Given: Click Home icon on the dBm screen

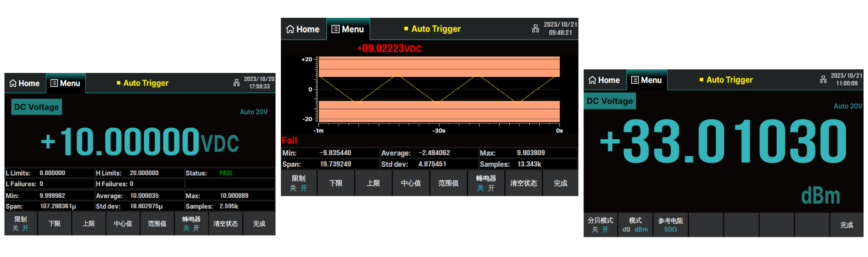Looking at the screenshot, I should point(592,80).
